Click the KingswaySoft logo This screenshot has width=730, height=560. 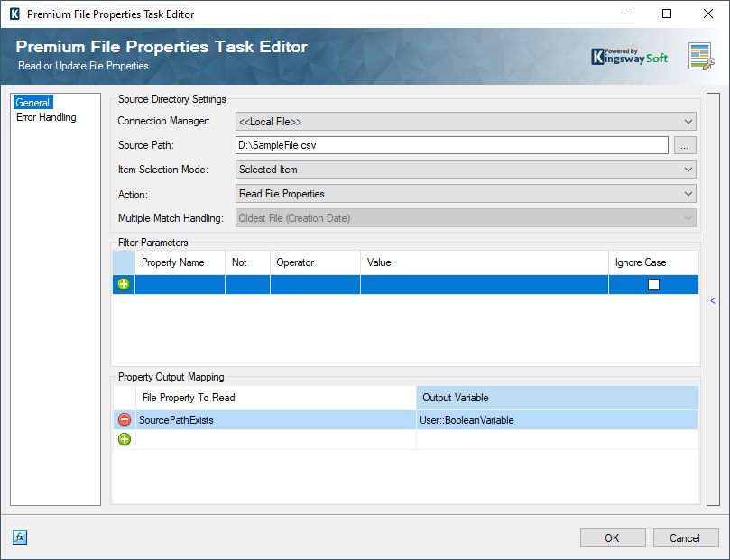(x=629, y=56)
